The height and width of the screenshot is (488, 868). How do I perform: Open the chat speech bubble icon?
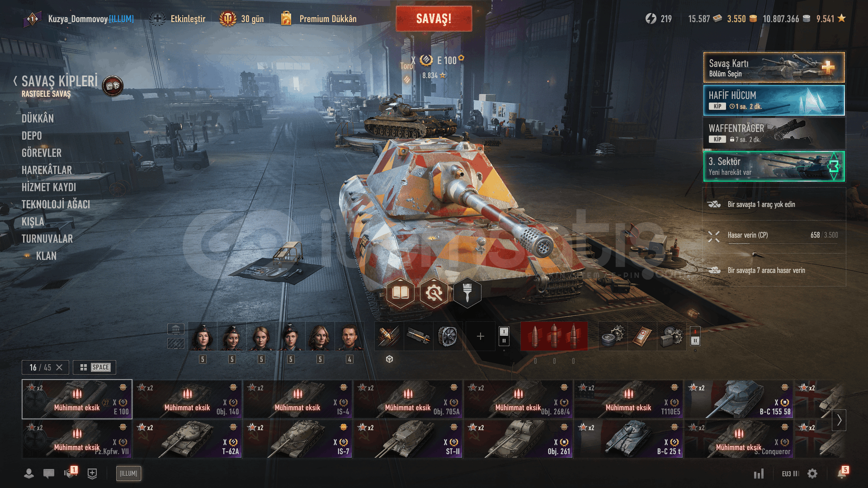coord(49,473)
